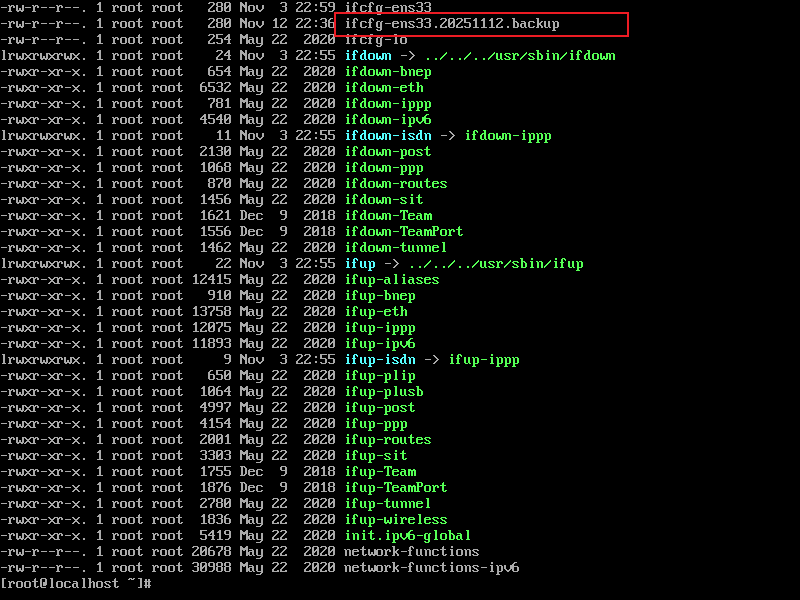
Task: Click the ifcfg-lo file name
Action: pyautogui.click(x=376, y=40)
